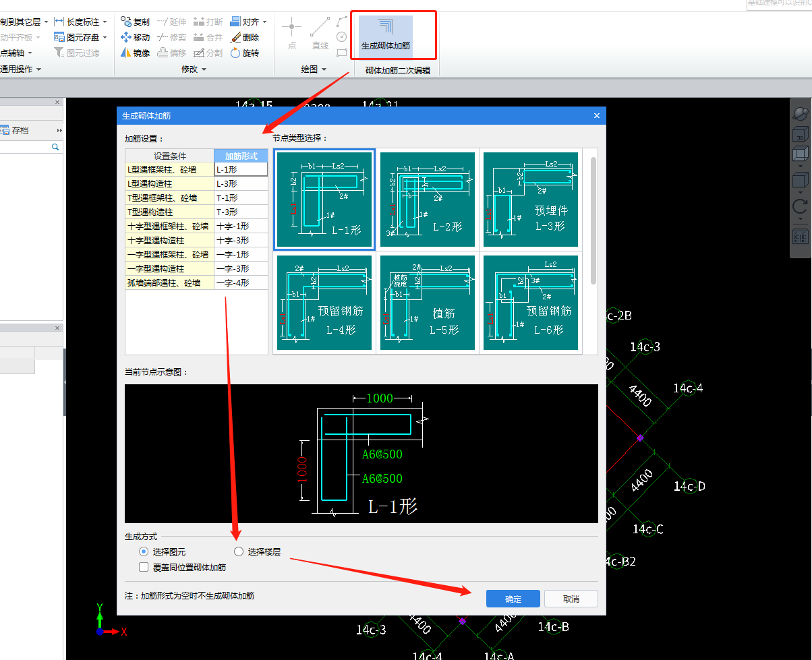Click the rotate view arrow icon

(801, 206)
